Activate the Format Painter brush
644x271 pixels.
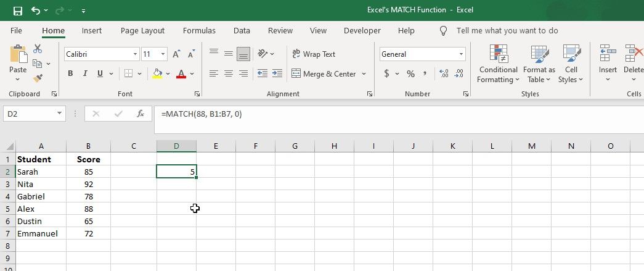38,78
